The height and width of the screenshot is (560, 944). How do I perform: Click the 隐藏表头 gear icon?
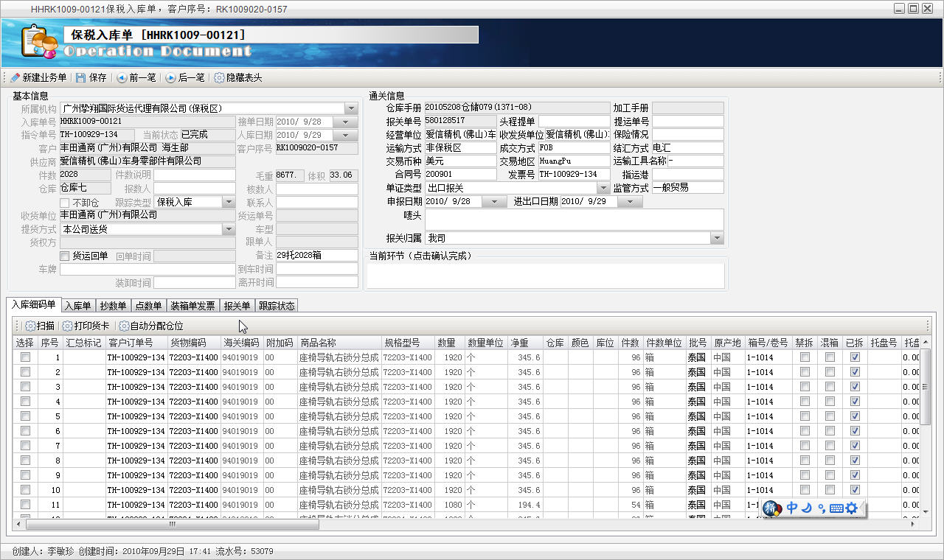(x=219, y=77)
